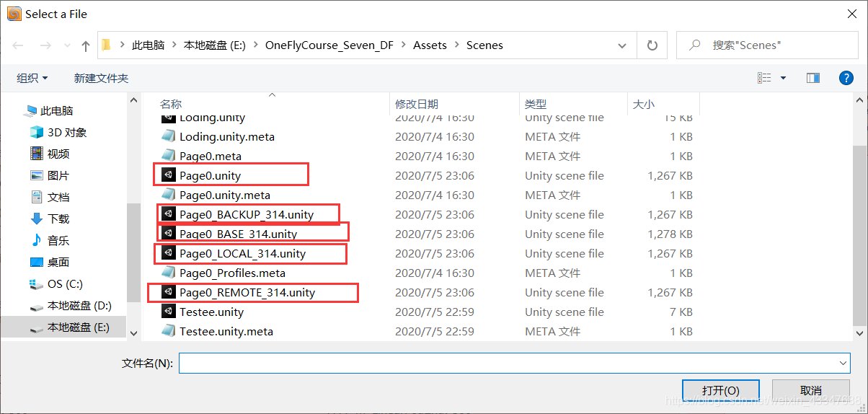Screen dimensions: 868x414
Task: Navigate back with the back arrow
Action: [x=18, y=45]
